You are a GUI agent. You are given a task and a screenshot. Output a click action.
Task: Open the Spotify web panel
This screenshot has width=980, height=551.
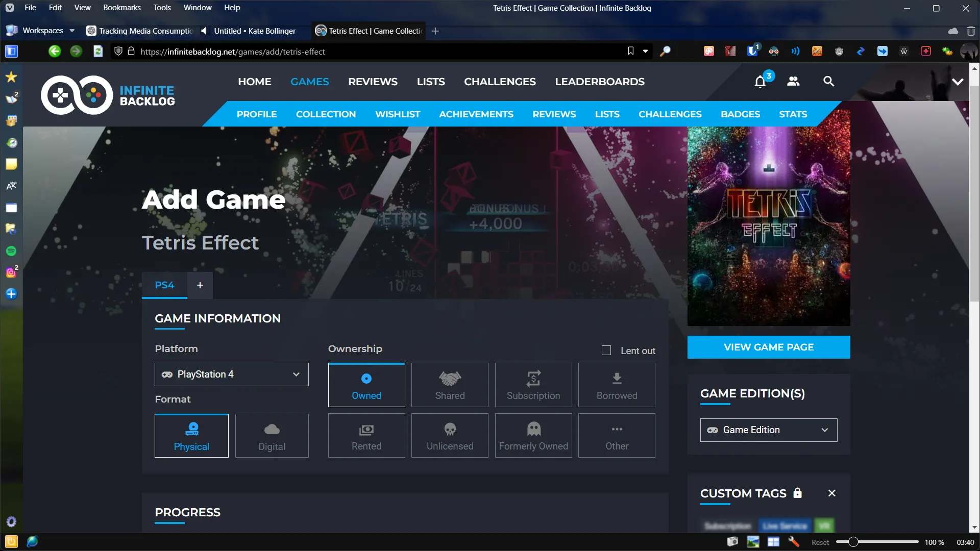[x=11, y=251]
